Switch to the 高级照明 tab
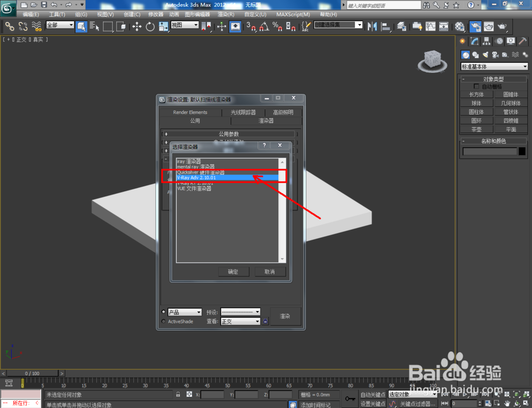 (x=284, y=112)
